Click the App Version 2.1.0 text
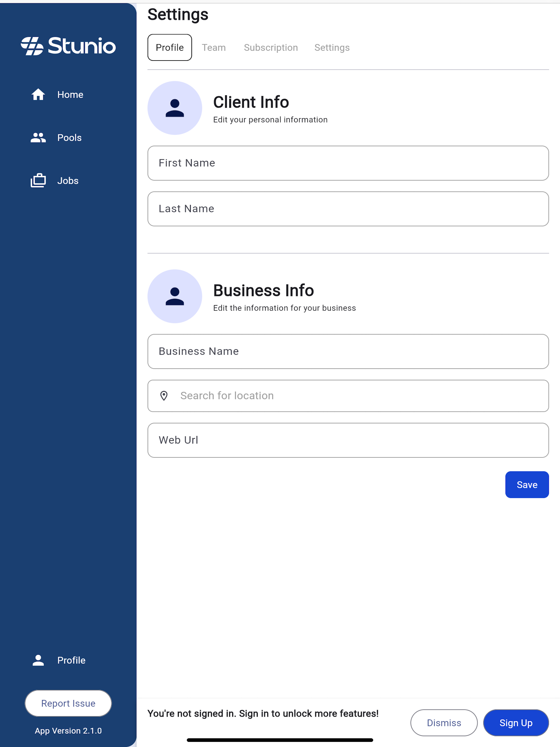 [x=68, y=731]
